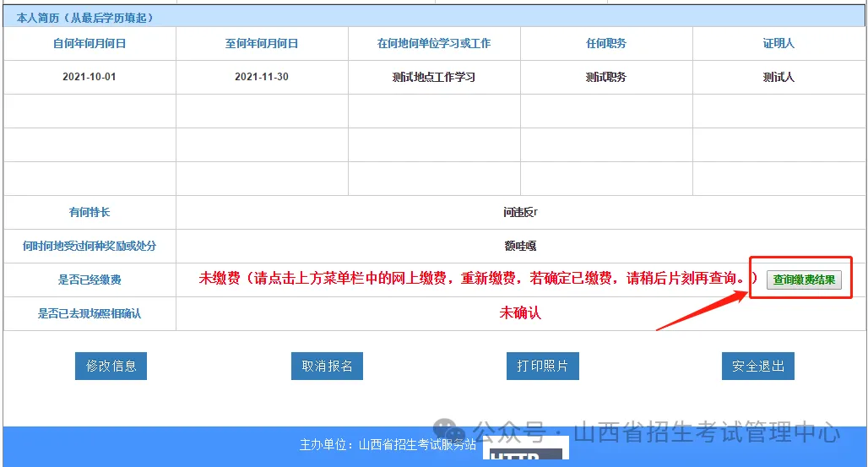Image resolution: width=868 pixels, height=467 pixels.
Task: Open 修改信息 to edit registration
Action: (x=111, y=366)
